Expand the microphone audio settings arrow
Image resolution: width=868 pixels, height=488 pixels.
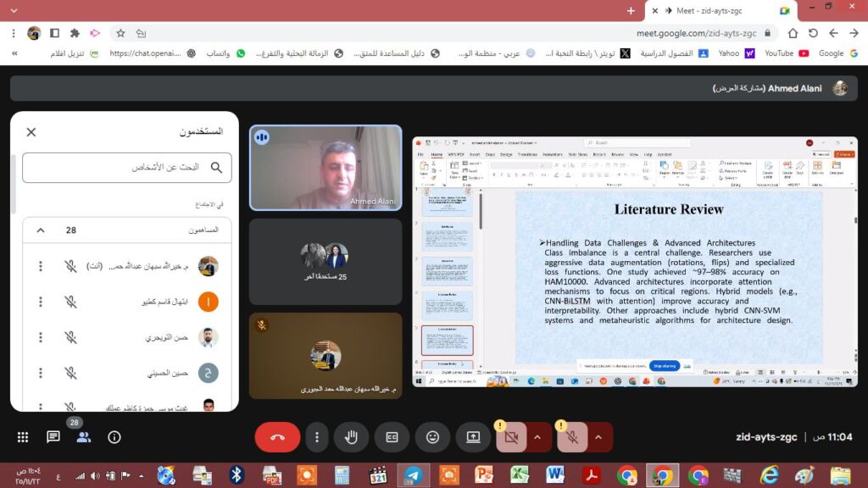click(x=598, y=437)
